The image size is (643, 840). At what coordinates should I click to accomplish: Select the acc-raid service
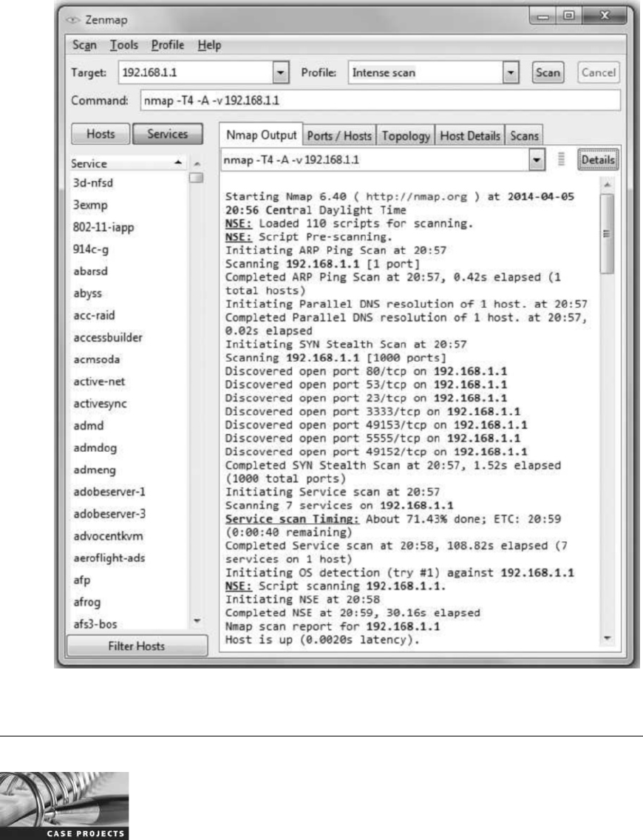click(x=94, y=315)
